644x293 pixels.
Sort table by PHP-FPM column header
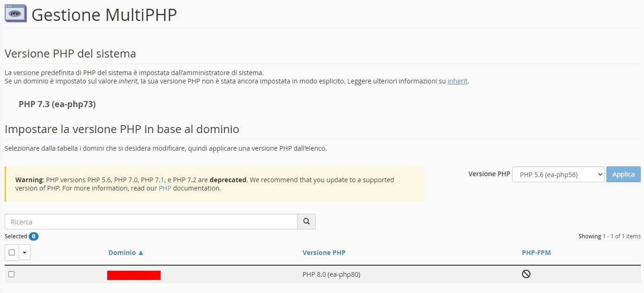[x=536, y=253]
